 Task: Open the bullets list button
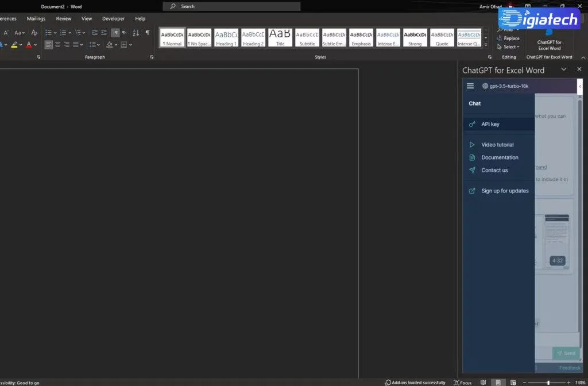48,33
